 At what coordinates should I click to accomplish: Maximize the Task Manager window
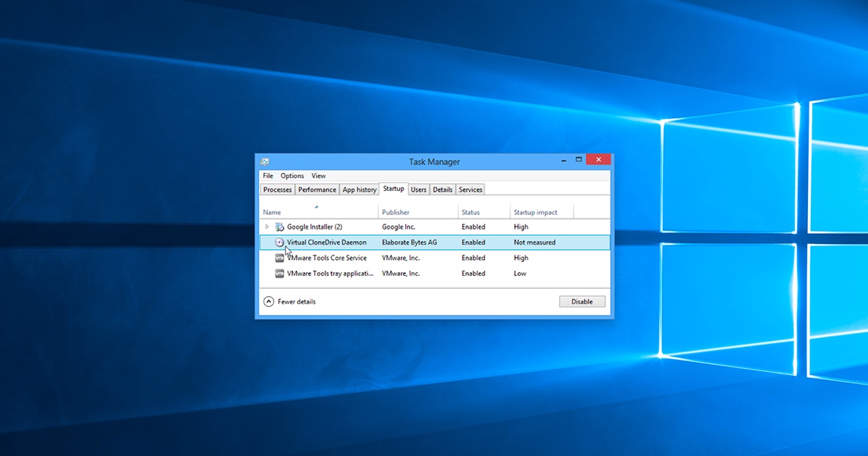(579, 160)
